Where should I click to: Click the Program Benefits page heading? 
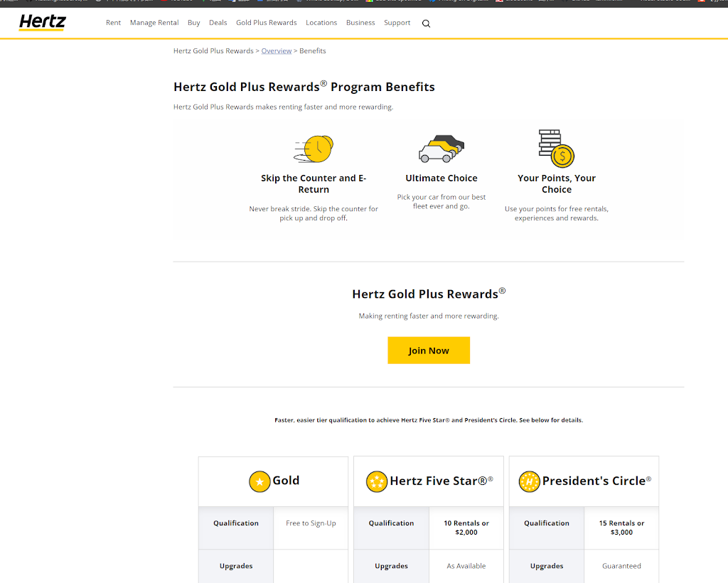coord(304,87)
